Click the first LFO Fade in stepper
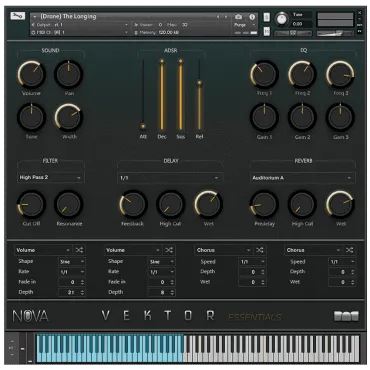 72,282
